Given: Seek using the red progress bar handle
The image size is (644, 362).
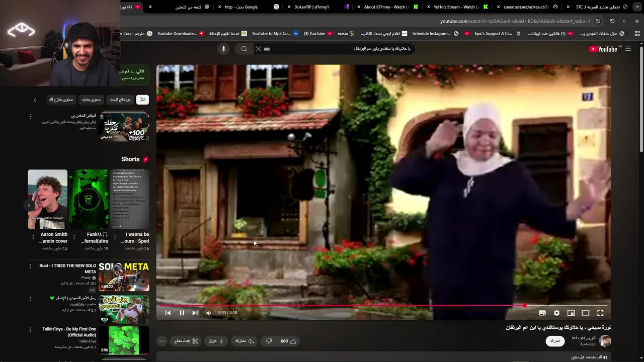Looking at the screenshot, I should point(524,305).
